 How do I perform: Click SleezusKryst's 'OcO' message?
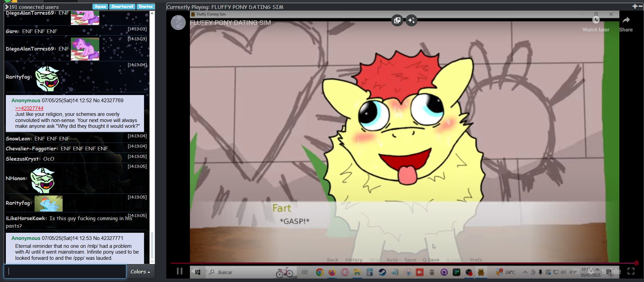(49, 159)
